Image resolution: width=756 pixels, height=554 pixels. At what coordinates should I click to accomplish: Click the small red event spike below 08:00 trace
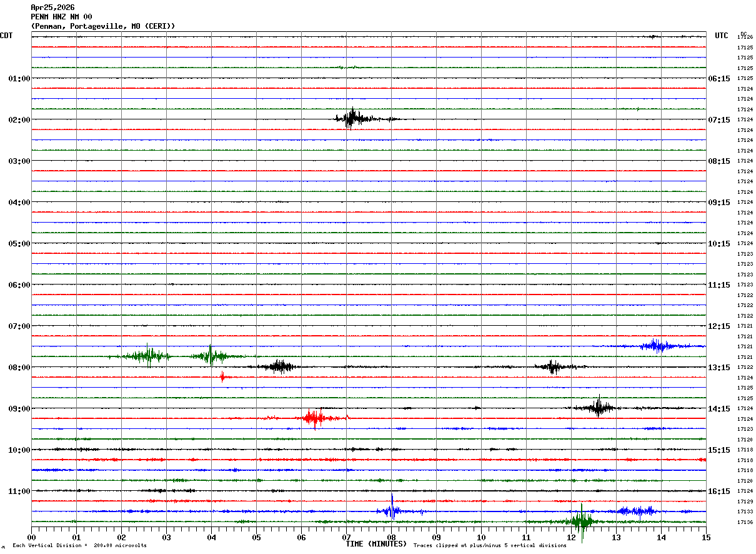coord(224,376)
